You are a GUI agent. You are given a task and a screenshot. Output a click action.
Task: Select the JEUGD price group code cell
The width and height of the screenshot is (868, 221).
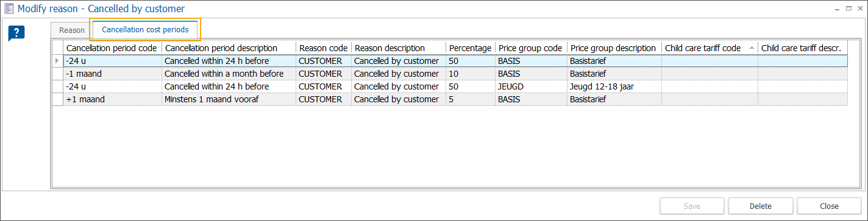(531, 86)
